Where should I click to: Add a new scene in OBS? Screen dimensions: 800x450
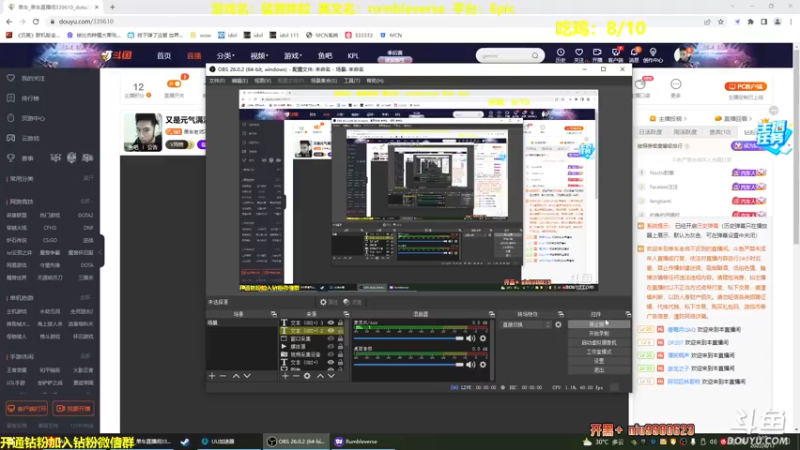click(212, 376)
